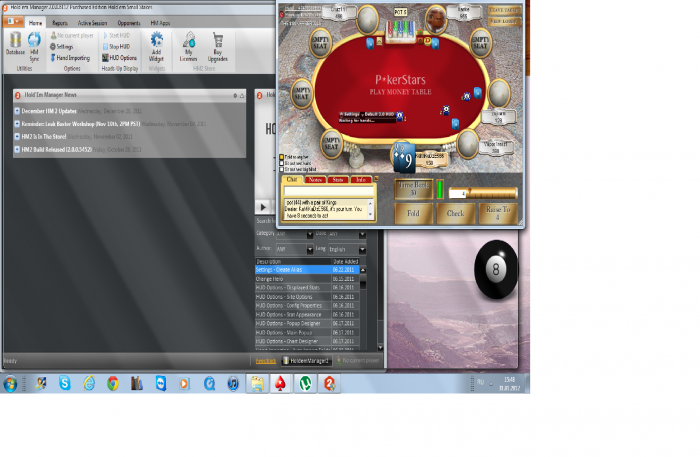Select HUD Options - Displayed Stats row

coord(306,288)
